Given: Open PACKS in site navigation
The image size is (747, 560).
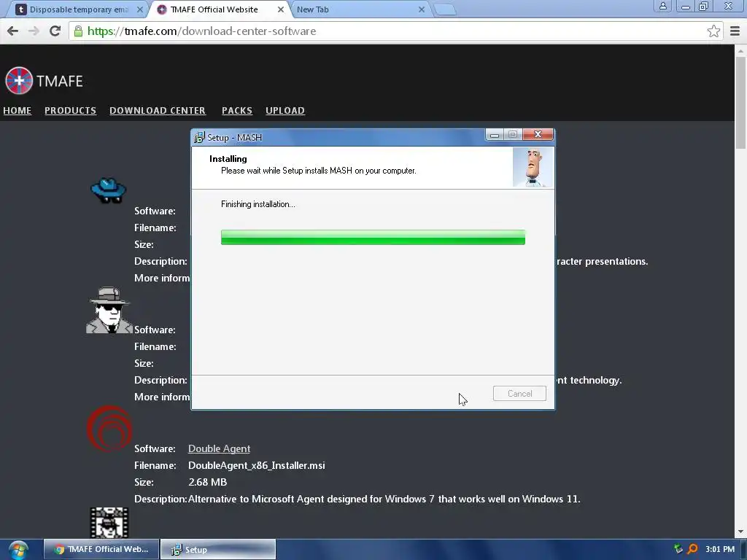Looking at the screenshot, I should (x=237, y=111).
